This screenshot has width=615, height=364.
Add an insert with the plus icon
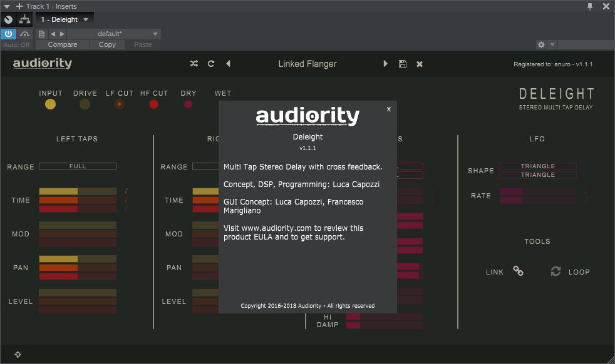(x=19, y=6)
